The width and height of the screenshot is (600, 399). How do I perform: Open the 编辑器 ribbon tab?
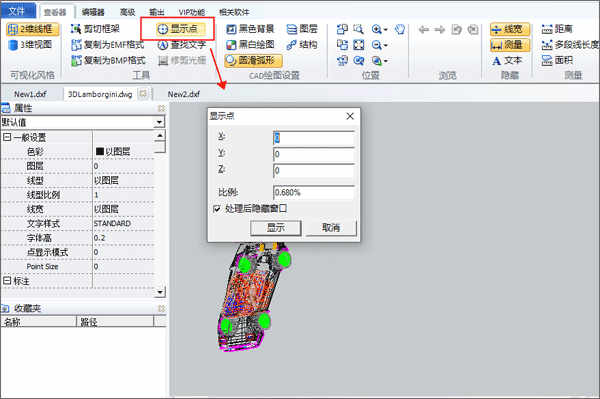tap(93, 12)
